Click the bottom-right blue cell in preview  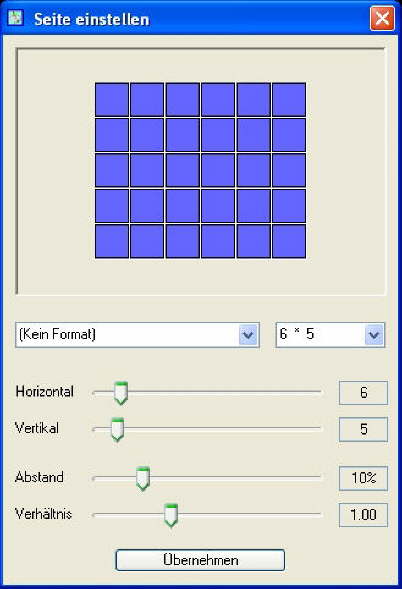tap(289, 241)
